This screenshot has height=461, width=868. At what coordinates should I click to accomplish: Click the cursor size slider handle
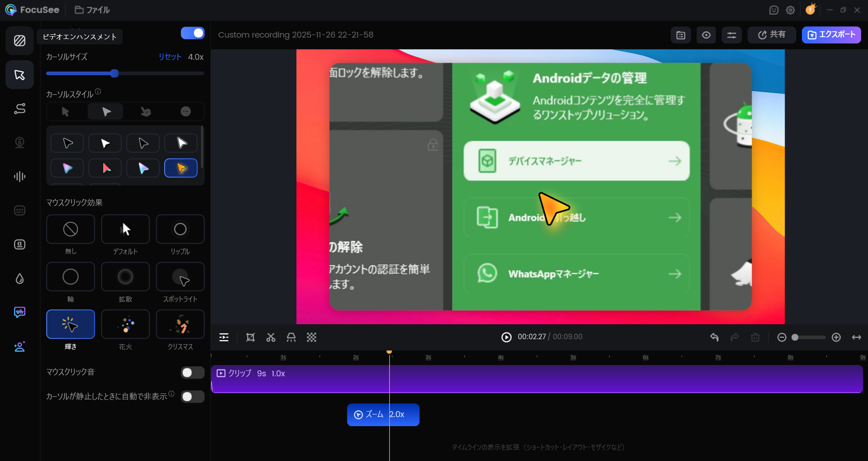point(114,73)
